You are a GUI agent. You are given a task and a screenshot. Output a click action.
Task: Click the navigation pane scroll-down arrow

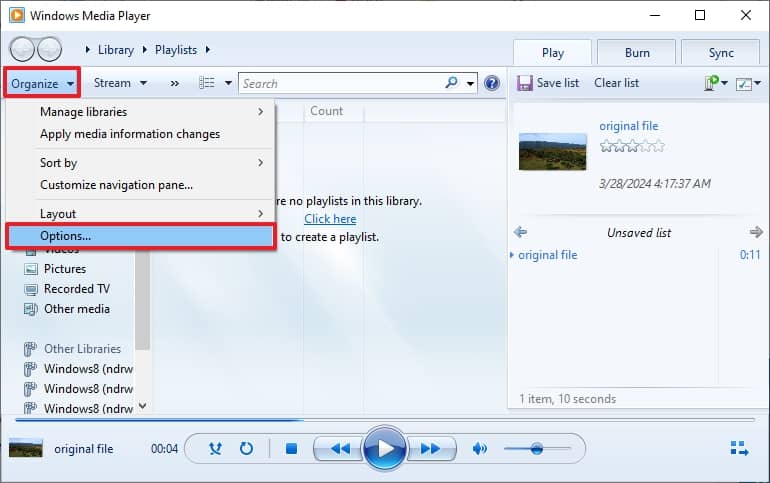pos(142,406)
